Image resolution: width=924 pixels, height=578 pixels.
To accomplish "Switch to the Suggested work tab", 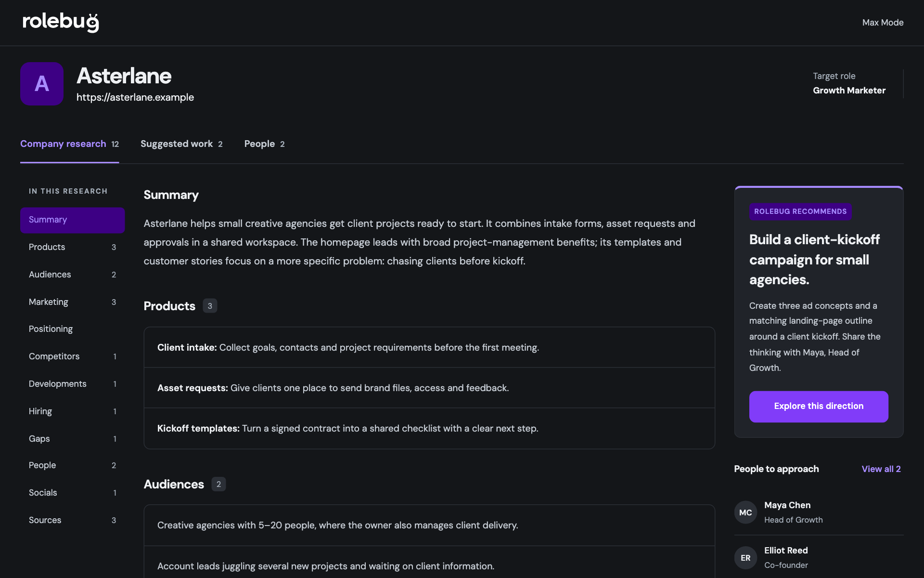I will coord(181,144).
